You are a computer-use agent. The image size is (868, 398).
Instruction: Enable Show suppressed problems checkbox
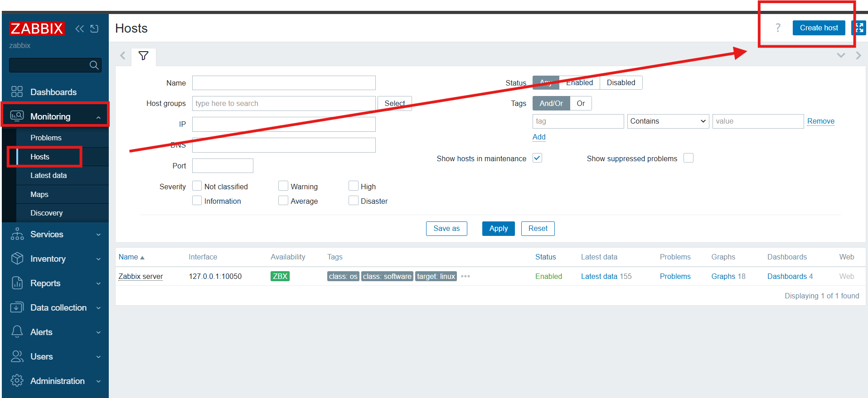pos(688,158)
